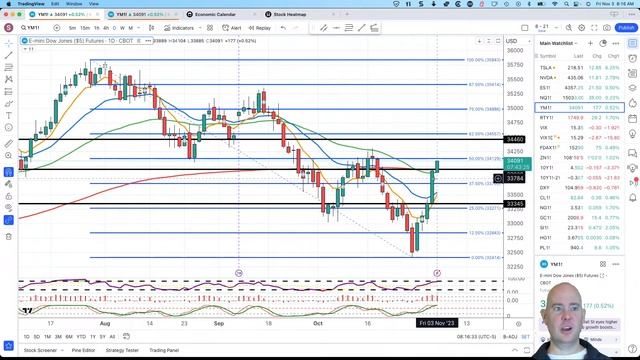Viewport: 640px width, 360px height.
Task: Click the blue Publish button
Action: [x=626, y=28]
